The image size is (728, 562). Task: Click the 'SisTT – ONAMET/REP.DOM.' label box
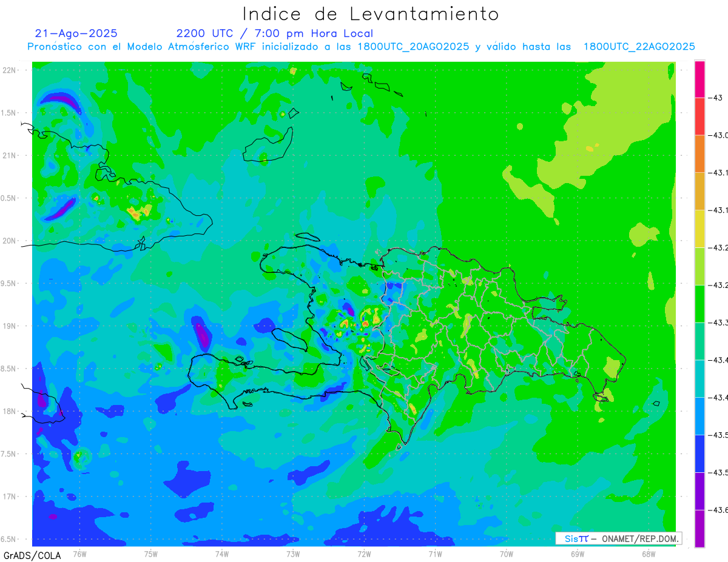[x=618, y=538]
